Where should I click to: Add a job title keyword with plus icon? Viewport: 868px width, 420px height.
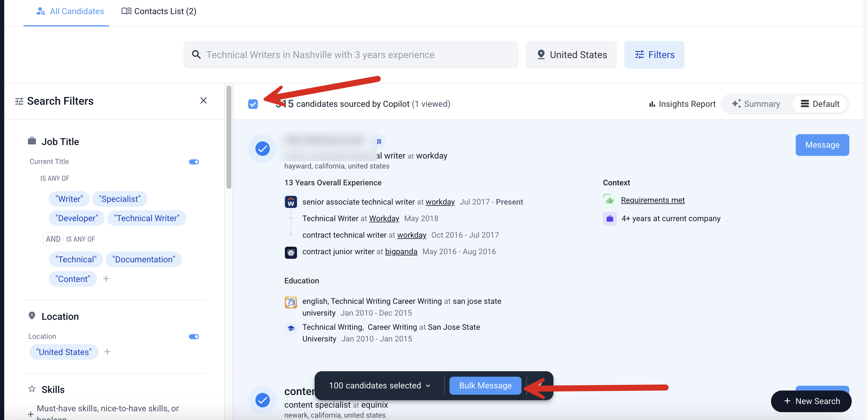[x=106, y=279]
